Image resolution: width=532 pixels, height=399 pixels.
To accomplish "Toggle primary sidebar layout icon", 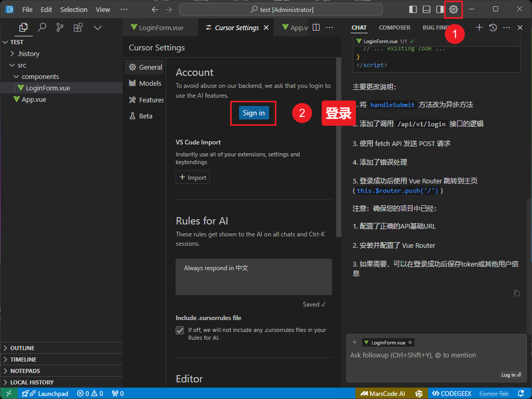I will (x=413, y=9).
